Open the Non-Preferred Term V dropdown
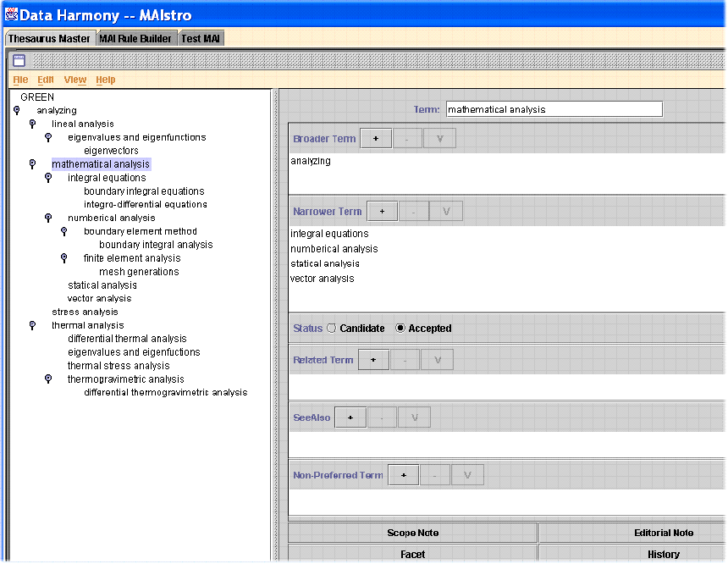 [467, 474]
